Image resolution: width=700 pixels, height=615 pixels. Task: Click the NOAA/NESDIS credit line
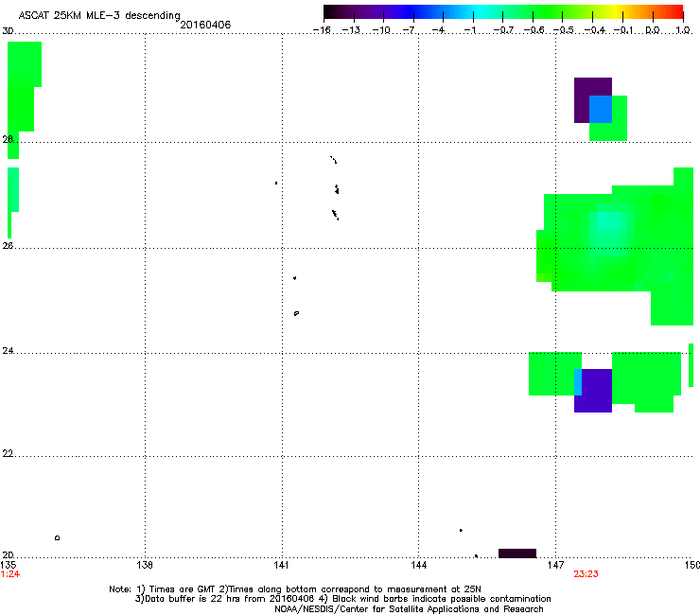[409, 609]
